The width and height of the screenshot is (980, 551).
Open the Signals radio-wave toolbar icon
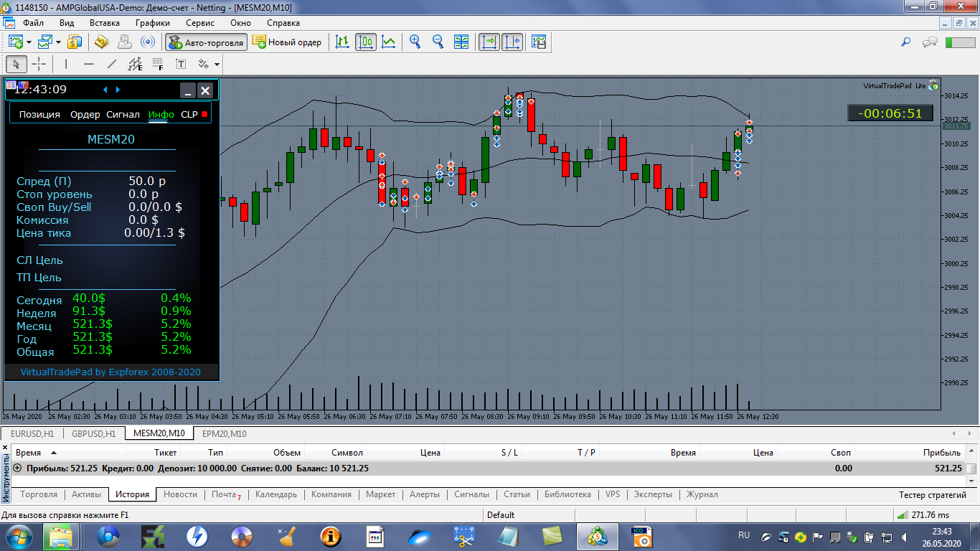[148, 42]
